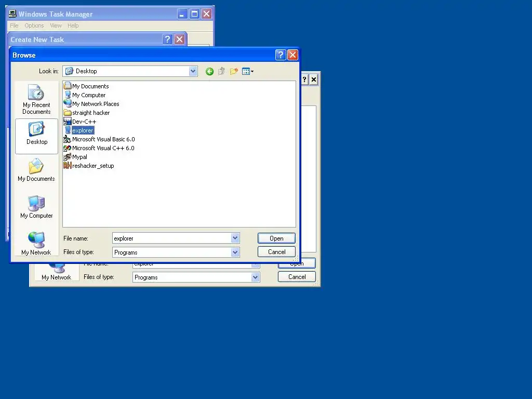This screenshot has width=532, height=399.
Task: Click the 'straight hacker' folder name
Action: 91,113
